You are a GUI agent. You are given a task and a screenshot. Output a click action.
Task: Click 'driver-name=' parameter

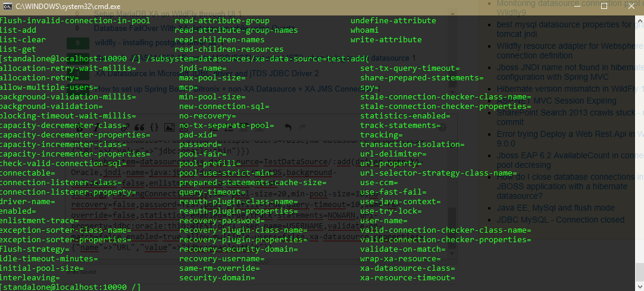(27, 202)
